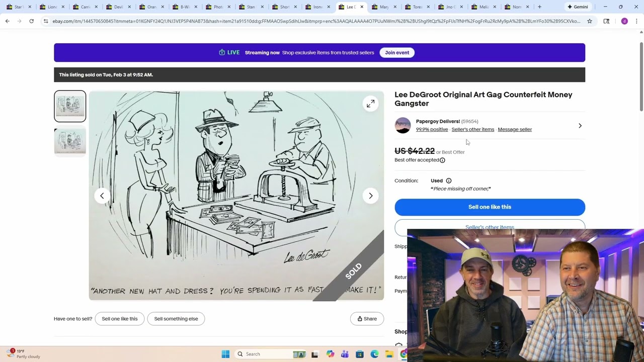The image size is (644, 362).
Task: Reload the current page
Action: [31, 21]
